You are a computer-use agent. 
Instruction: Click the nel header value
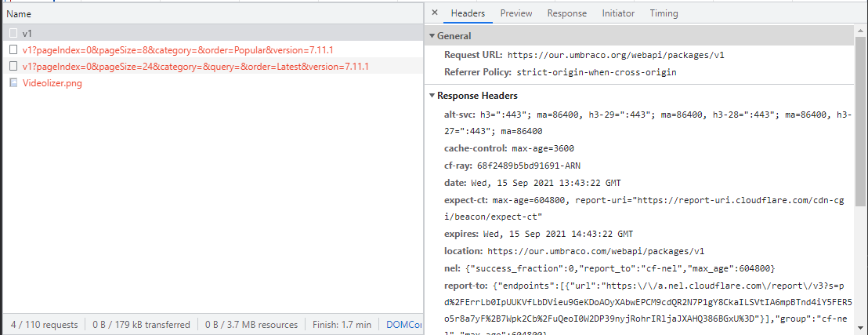619,268
